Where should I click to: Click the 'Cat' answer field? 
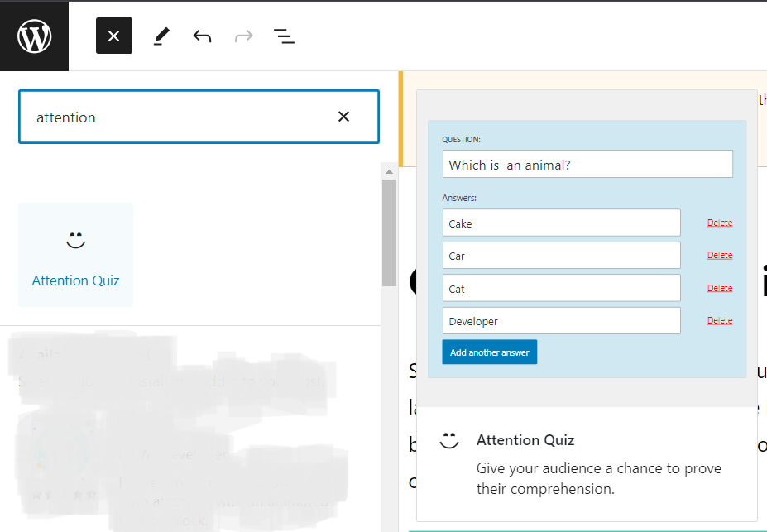pyautogui.click(x=562, y=288)
